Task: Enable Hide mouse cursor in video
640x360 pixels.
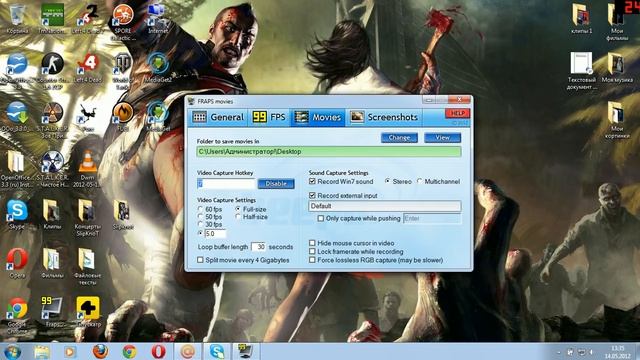Action: pos(312,243)
